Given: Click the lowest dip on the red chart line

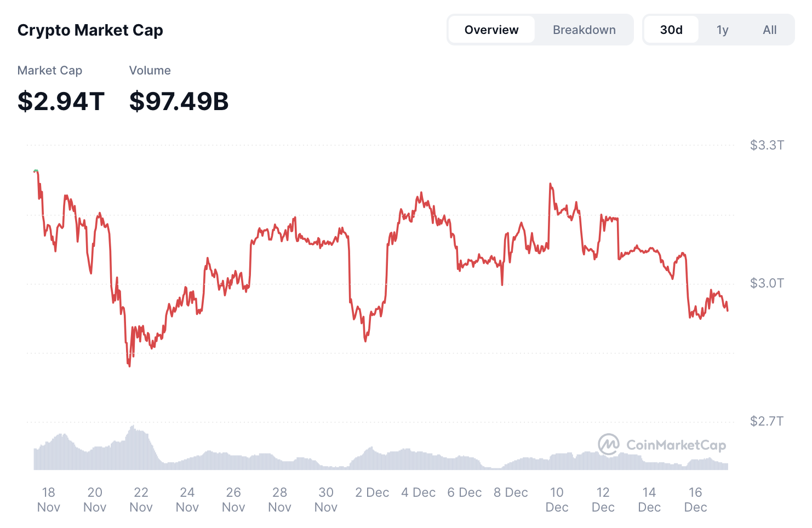Looking at the screenshot, I should (129, 366).
